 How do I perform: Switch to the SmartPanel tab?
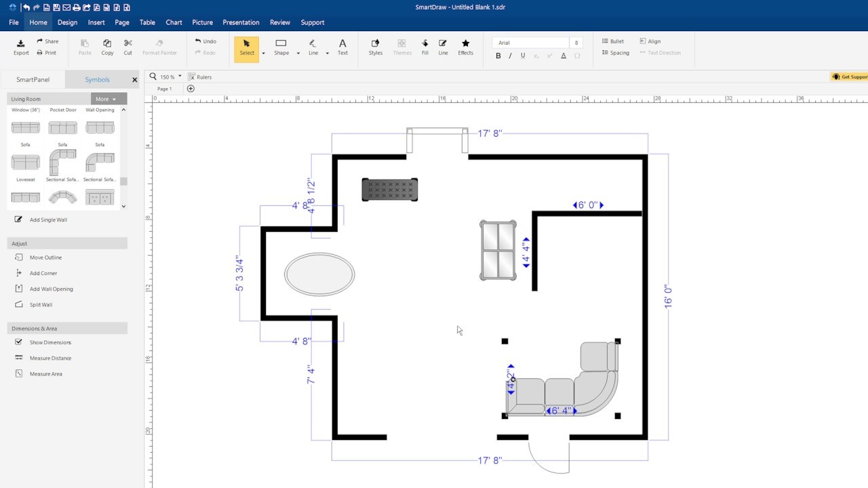point(32,79)
